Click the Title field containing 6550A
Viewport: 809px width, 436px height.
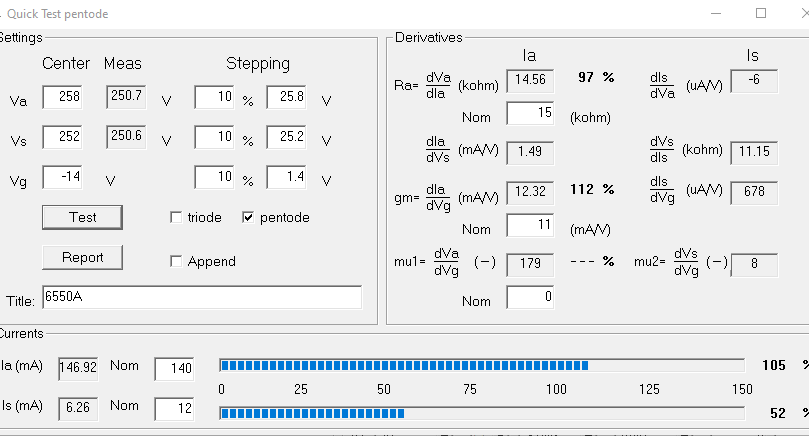coord(201,298)
